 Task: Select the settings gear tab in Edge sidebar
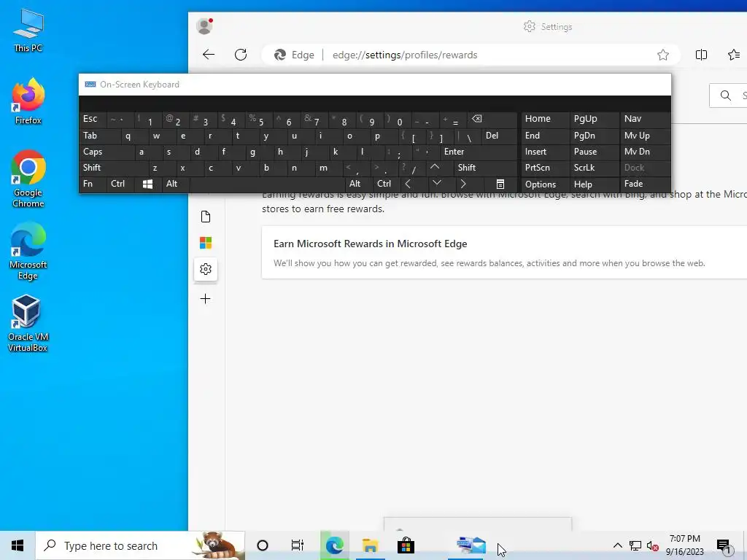pyautogui.click(x=206, y=269)
